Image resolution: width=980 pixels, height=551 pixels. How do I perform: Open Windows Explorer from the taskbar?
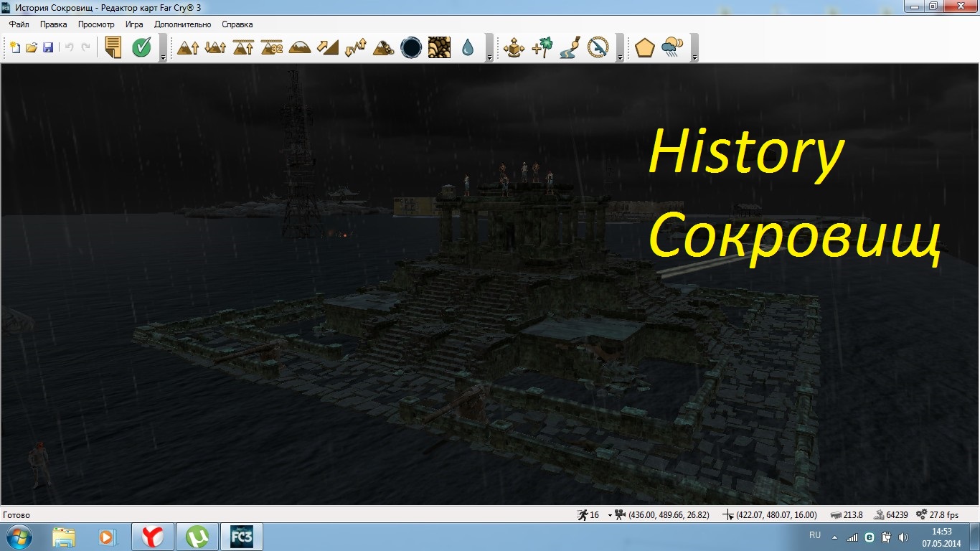point(64,537)
